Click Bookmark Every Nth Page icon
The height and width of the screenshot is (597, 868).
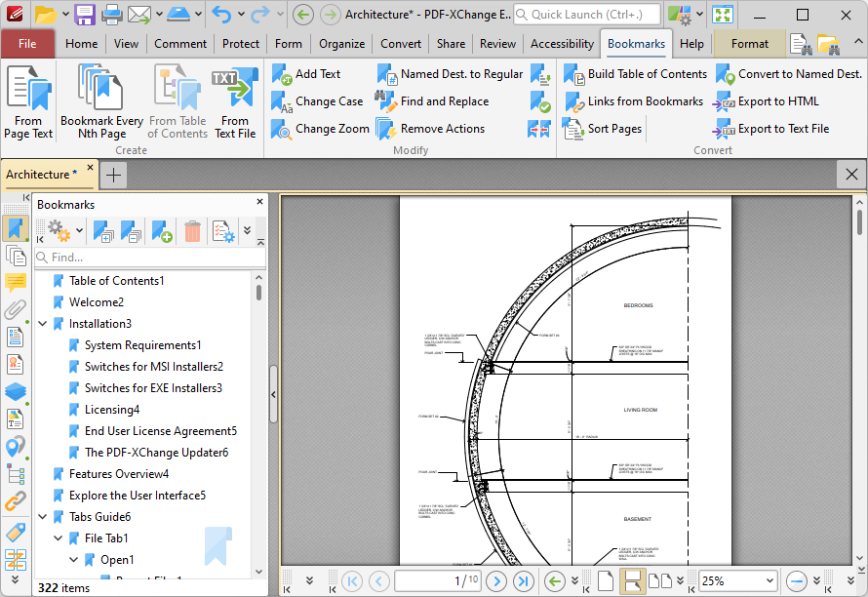coord(100,90)
